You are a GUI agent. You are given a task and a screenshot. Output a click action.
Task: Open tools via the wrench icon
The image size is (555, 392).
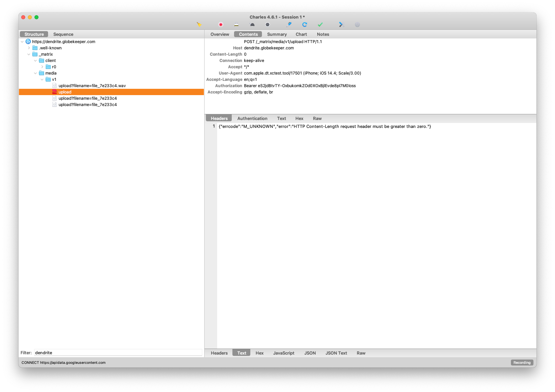point(341,25)
